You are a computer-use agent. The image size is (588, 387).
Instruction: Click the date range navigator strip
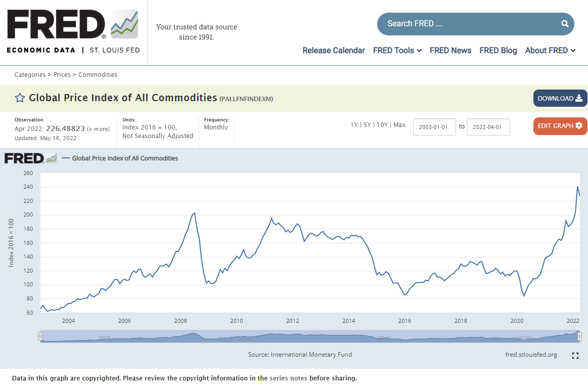[x=310, y=336]
